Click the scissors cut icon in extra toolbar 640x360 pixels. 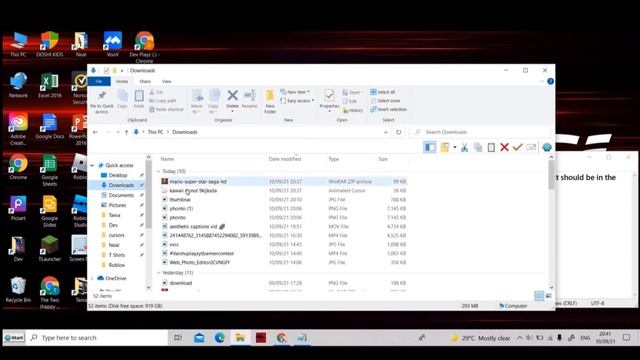[464, 147]
